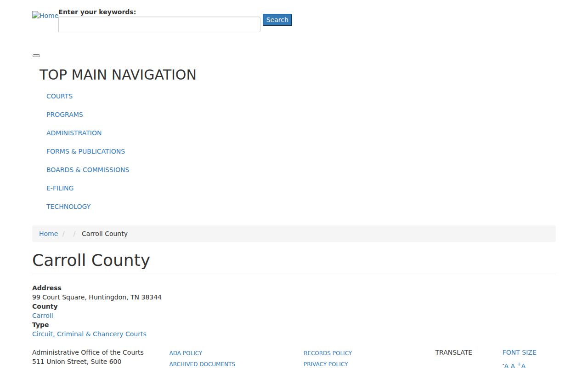Open the ADA Policy footer link

186,353
